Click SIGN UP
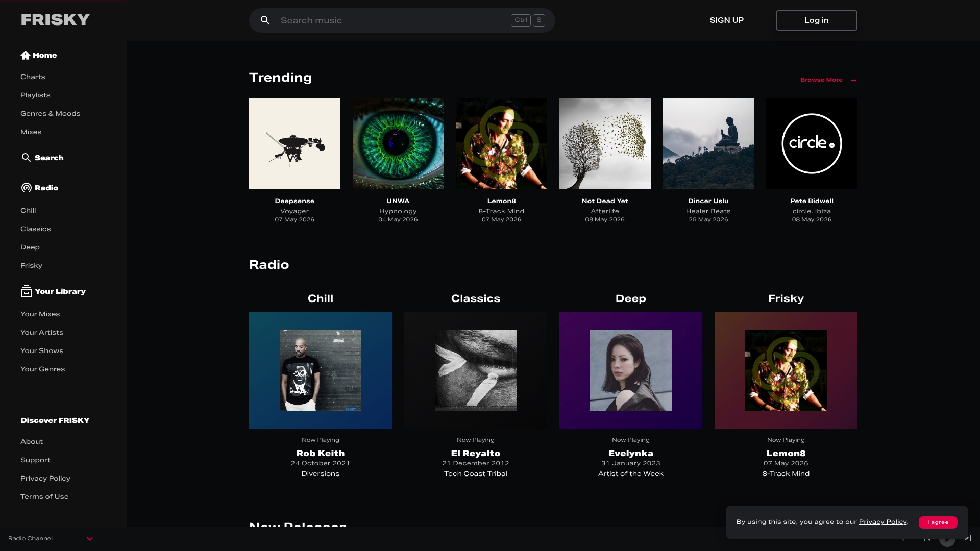 726,20
